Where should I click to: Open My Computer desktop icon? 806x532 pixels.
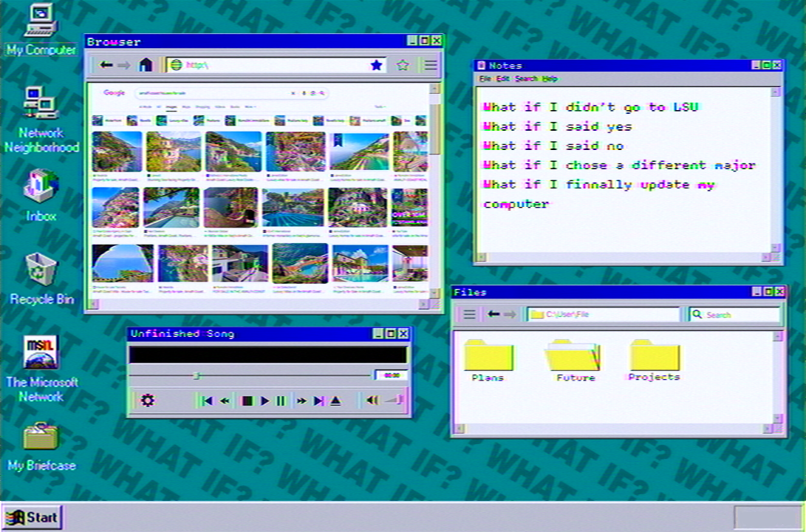click(x=41, y=30)
